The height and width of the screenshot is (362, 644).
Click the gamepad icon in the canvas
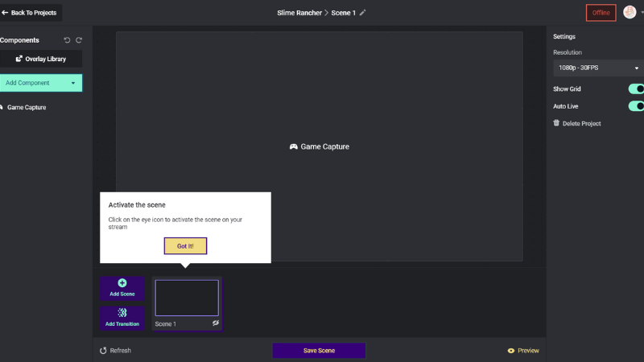pos(294,147)
